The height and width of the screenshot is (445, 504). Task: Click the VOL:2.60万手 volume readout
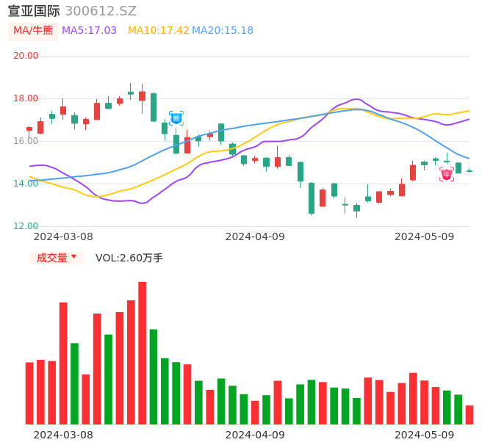click(x=129, y=258)
